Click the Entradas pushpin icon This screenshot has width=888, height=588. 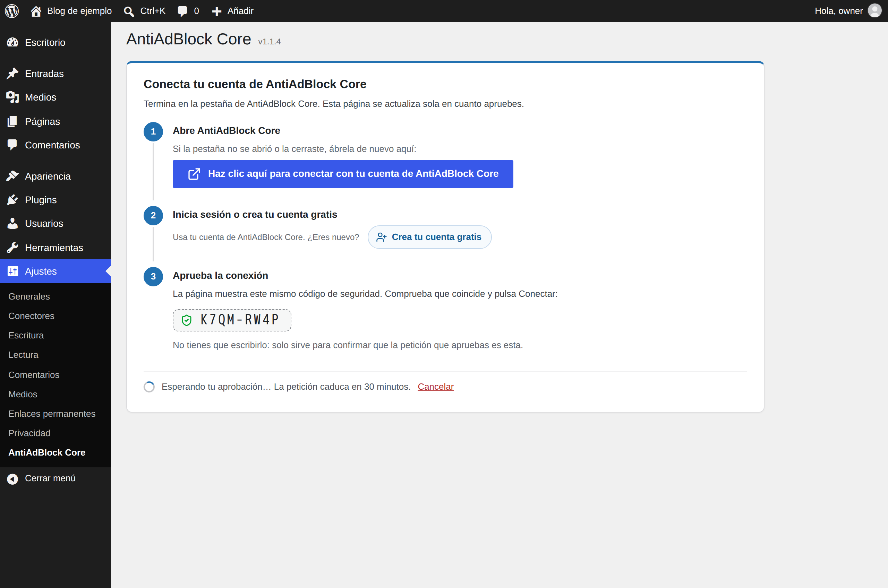click(12, 73)
